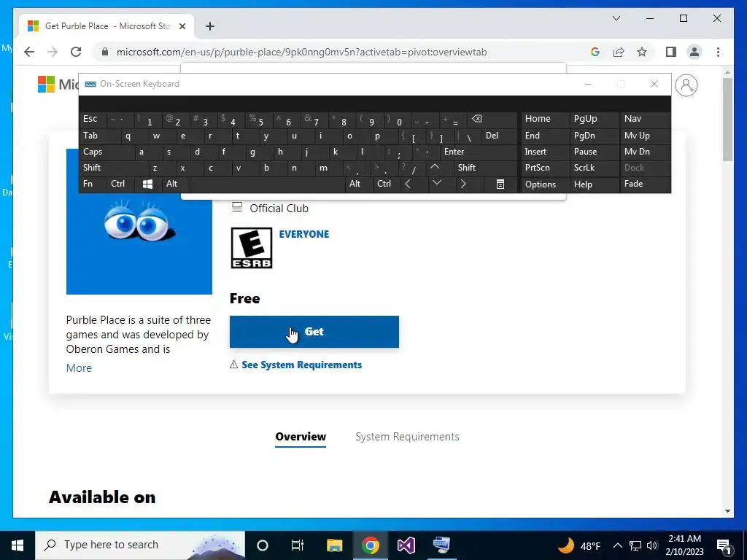The image size is (747, 560).
Task: Select the Overview tab
Action: pos(301,437)
